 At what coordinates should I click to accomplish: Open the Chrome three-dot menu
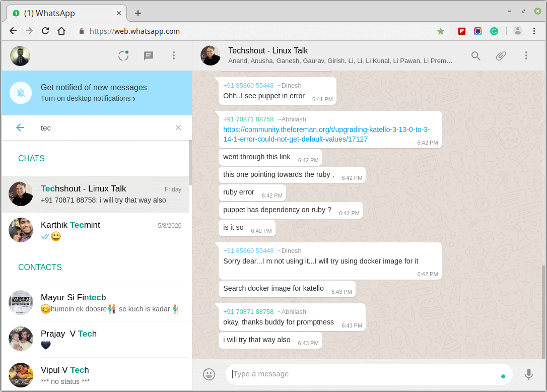click(x=534, y=31)
